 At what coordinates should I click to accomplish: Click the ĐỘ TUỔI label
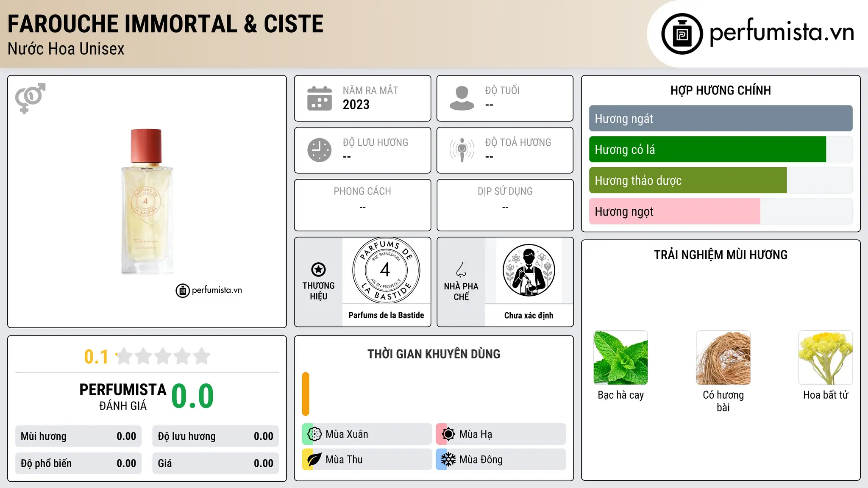pos(502,90)
